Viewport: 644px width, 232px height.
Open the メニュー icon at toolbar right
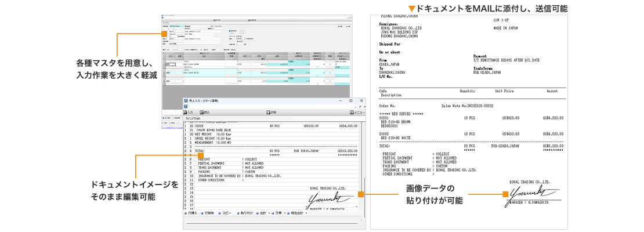[352, 112]
